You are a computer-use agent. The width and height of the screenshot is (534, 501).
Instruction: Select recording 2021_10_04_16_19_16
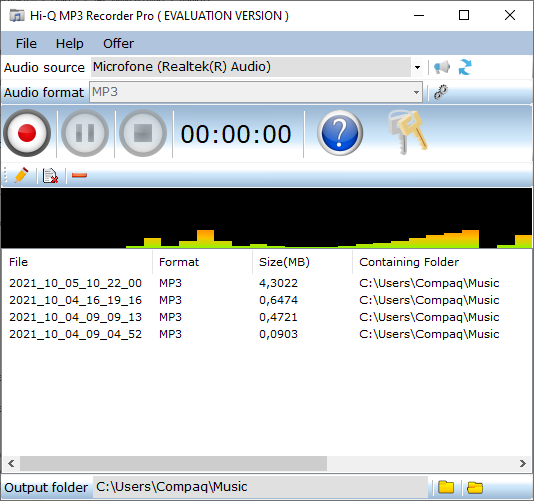(75, 300)
